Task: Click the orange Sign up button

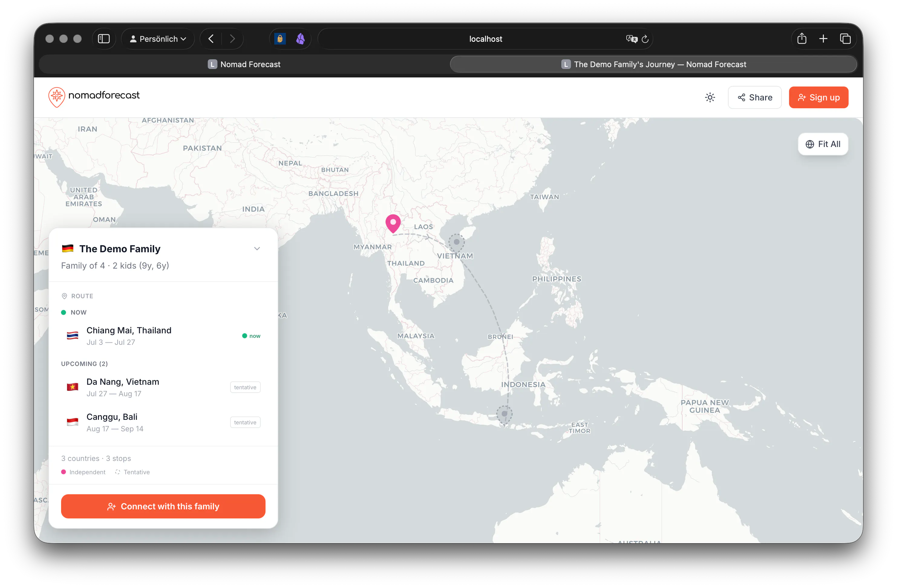Action: (x=819, y=98)
